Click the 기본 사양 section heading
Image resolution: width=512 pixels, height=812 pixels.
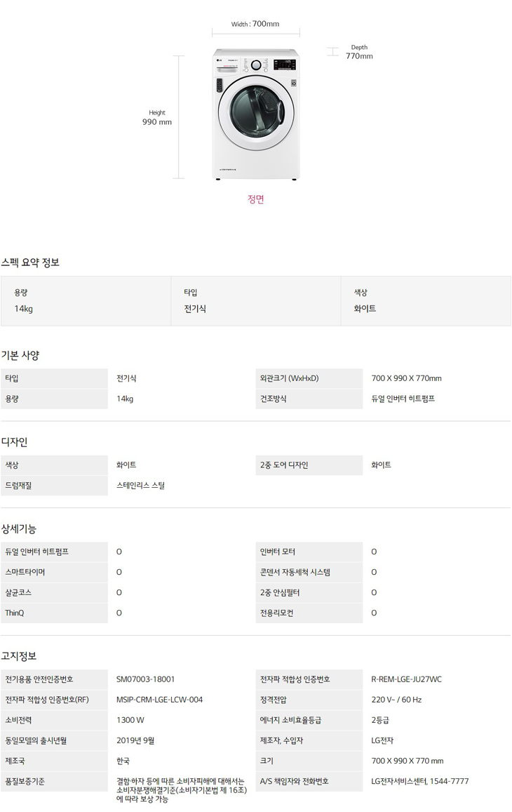click(20, 355)
